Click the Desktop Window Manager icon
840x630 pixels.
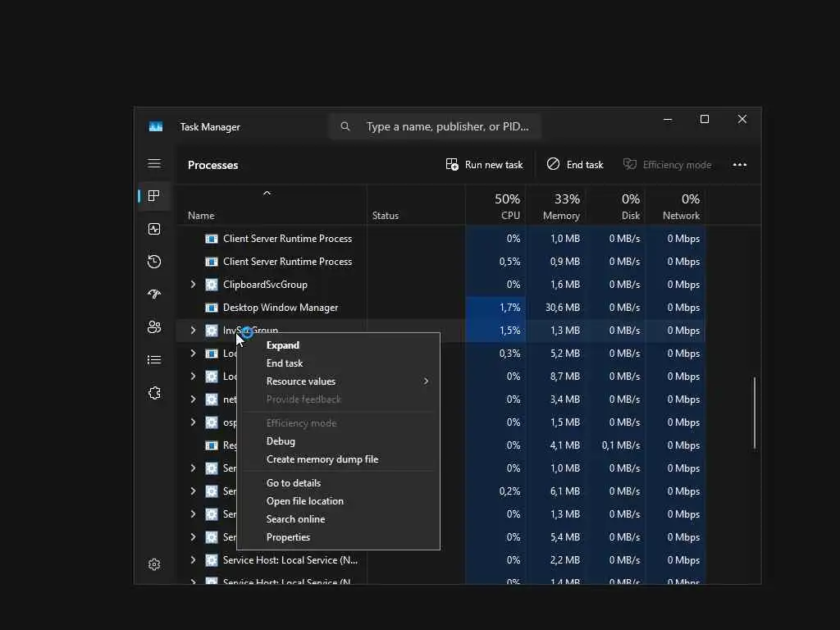(x=212, y=308)
